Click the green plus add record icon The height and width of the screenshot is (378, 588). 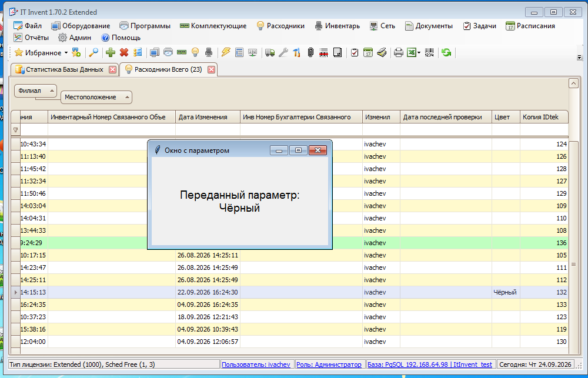pyautogui.click(x=111, y=52)
